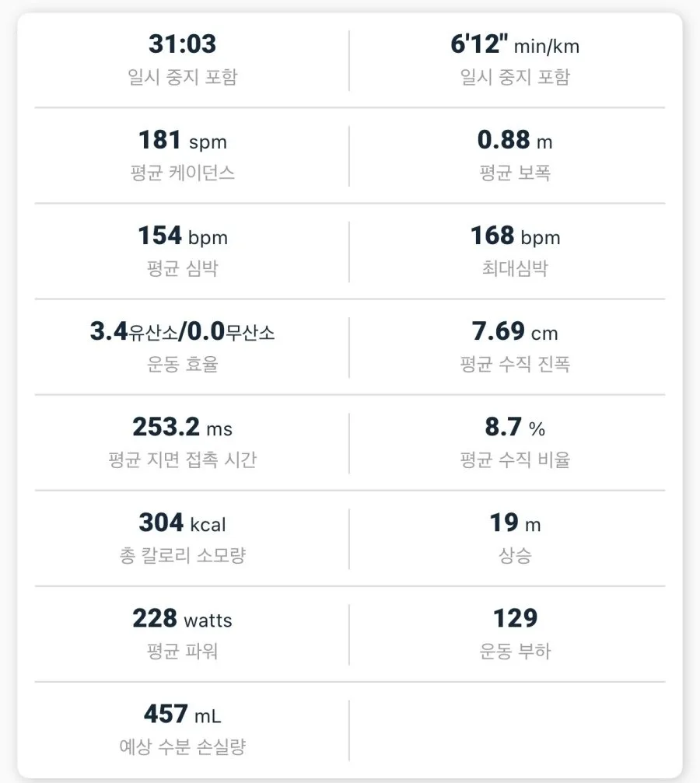Open the 457 mL estimated sweat loss
Viewport: 700px width, 783px height.
pos(182,714)
